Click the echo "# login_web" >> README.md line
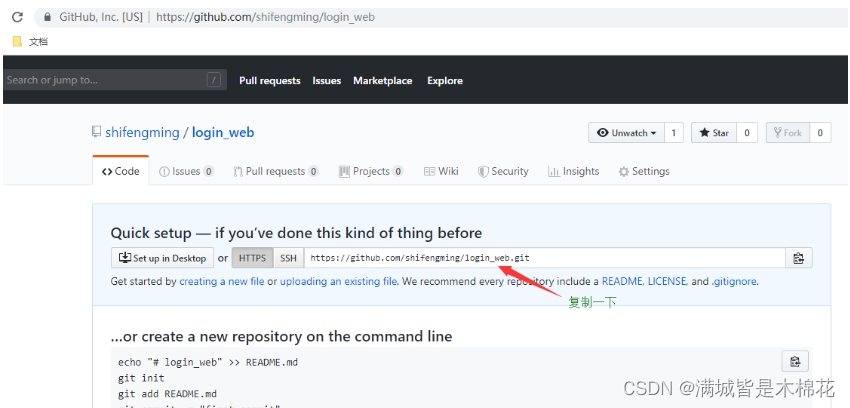 [x=208, y=362]
